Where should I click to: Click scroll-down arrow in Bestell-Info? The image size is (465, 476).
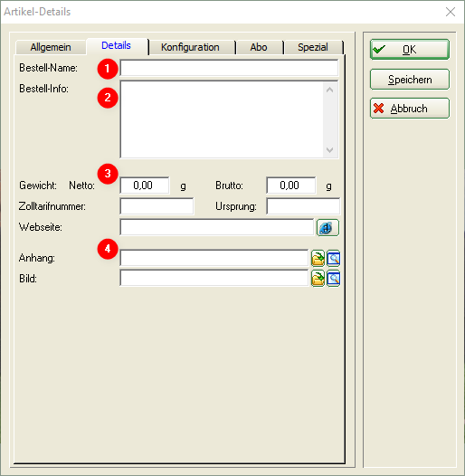330,149
